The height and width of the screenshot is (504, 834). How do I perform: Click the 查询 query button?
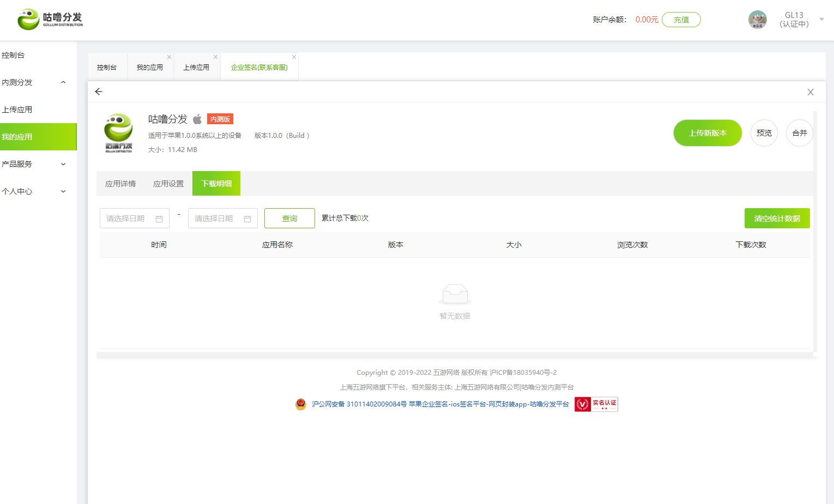[x=289, y=218]
